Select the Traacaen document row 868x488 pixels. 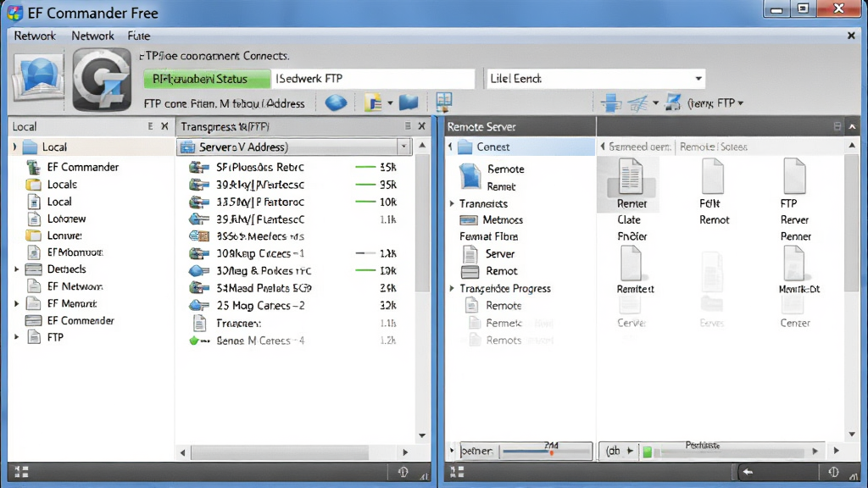click(x=293, y=323)
